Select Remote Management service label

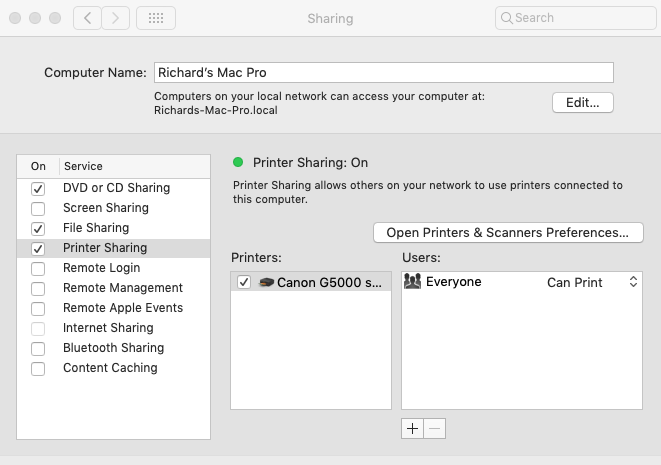pyautogui.click(x=123, y=288)
